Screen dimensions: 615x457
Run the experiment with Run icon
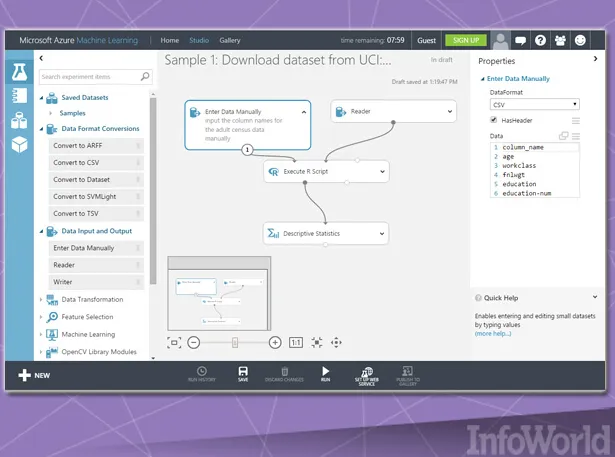click(x=326, y=374)
